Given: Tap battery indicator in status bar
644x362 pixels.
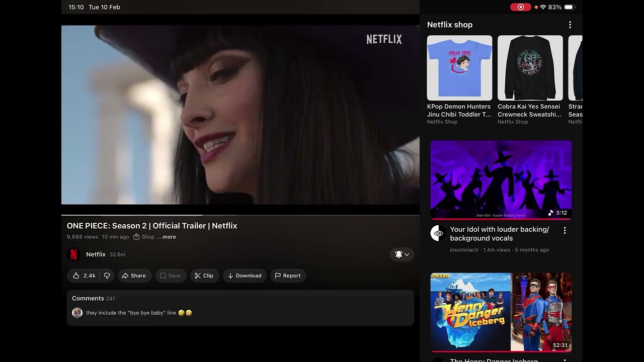Looking at the screenshot, I should pyautogui.click(x=570, y=7).
